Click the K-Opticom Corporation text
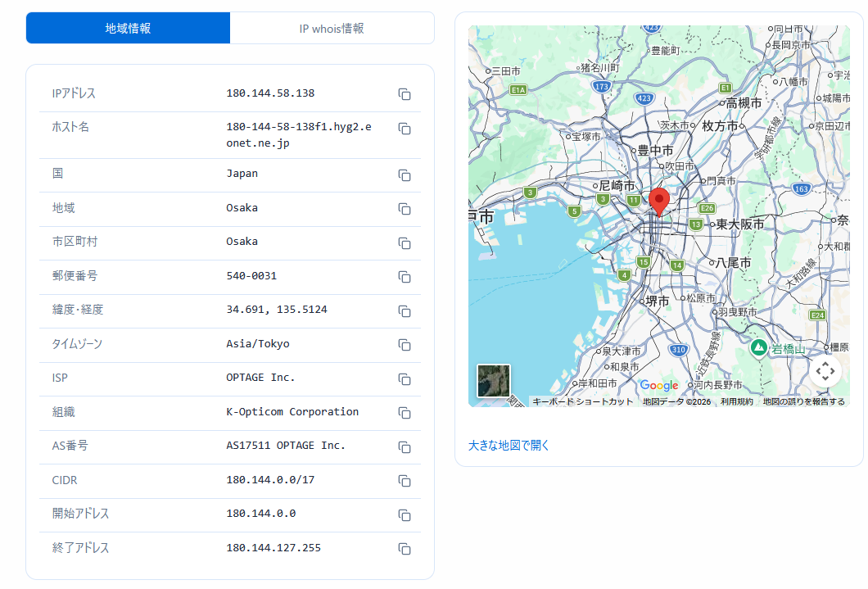 [292, 412]
